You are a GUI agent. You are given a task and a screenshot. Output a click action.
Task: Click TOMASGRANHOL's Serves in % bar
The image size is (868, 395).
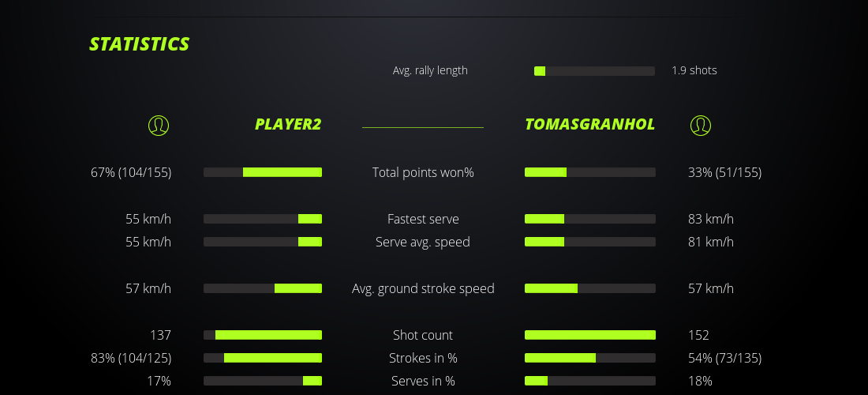(x=589, y=381)
